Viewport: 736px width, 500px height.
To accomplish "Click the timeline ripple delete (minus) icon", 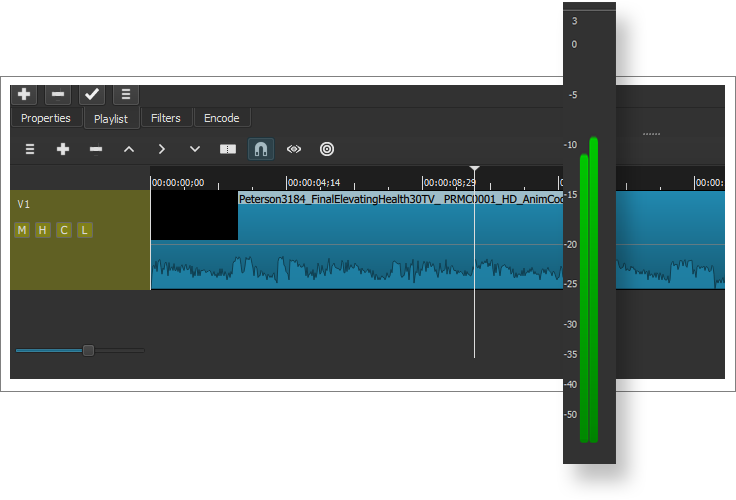I will (x=96, y=149).
